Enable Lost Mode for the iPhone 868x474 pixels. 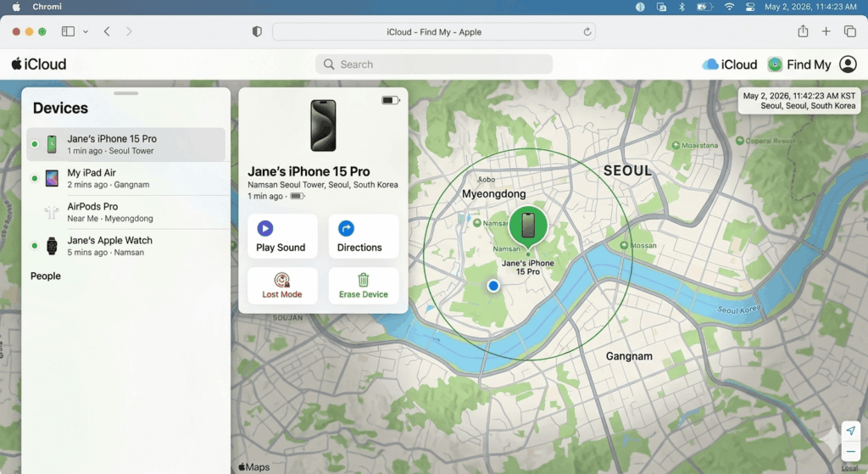pyautogui.click(x=282, y=286)
